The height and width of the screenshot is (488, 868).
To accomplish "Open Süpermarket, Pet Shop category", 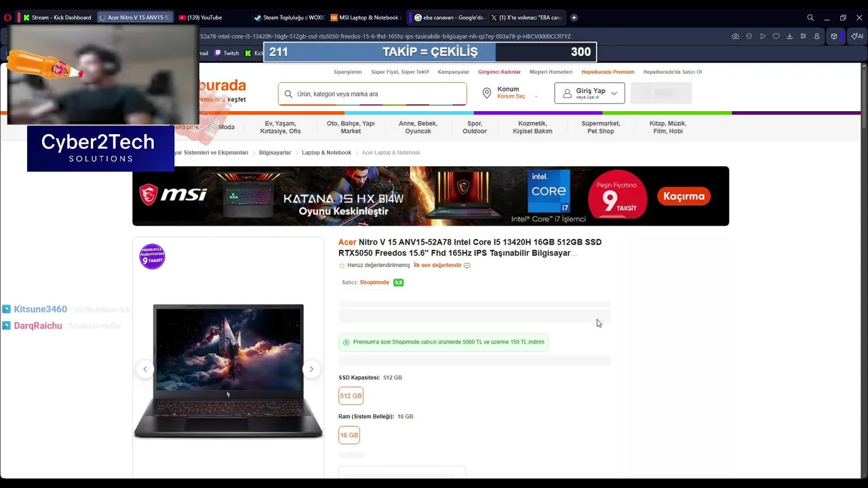I will tap(601, 127).
